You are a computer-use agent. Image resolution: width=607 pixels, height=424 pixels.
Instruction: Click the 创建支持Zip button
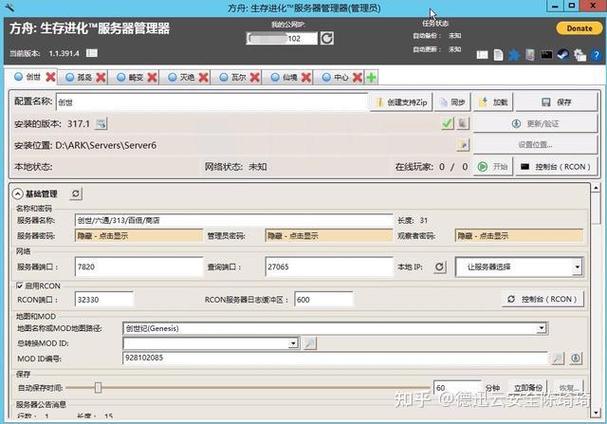401,102
